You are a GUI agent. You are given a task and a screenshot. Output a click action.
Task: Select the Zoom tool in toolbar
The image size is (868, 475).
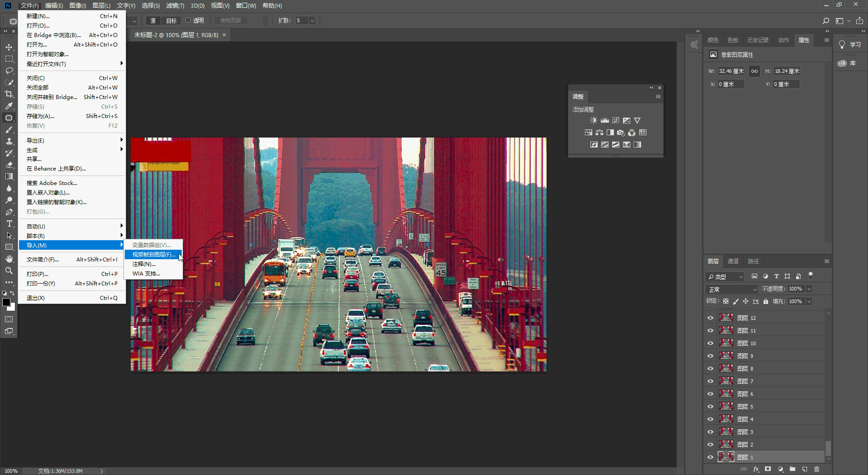(9, 271)
